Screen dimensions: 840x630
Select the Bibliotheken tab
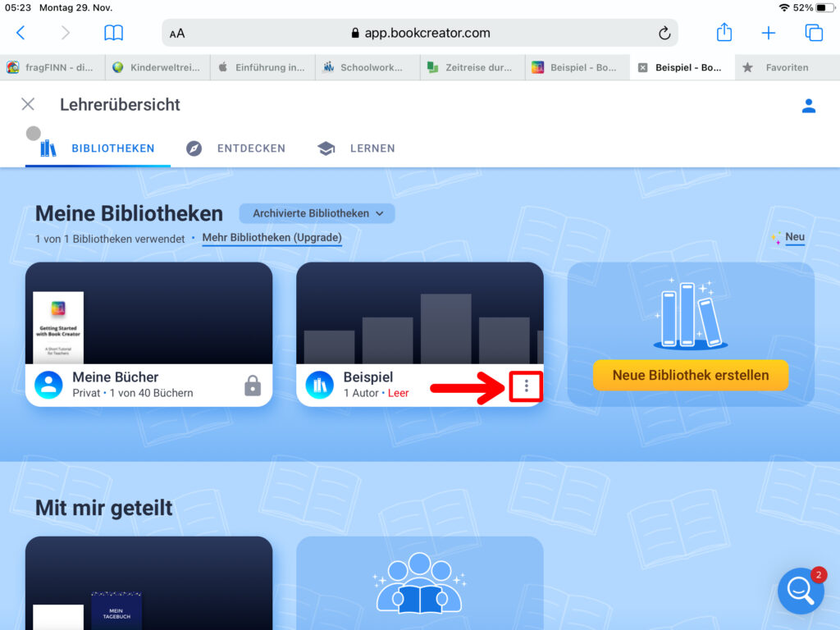tap(98, 148)
